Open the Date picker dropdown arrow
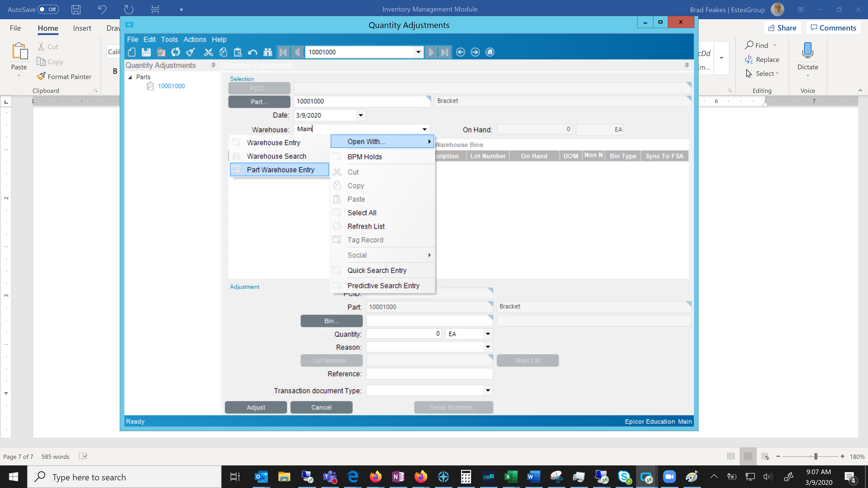 [x=361, y=115]
